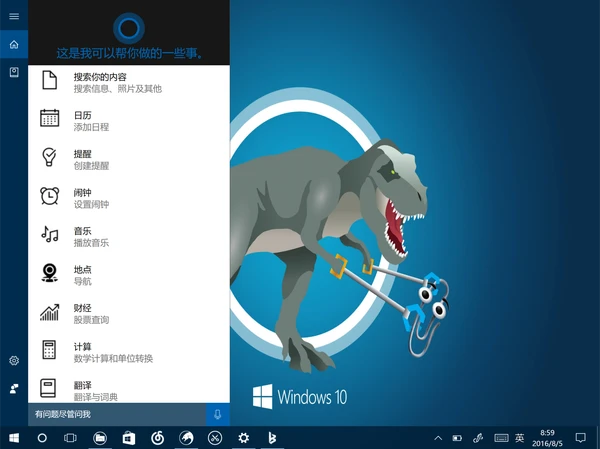Click the calendar icon for 日历

(50, 118)
